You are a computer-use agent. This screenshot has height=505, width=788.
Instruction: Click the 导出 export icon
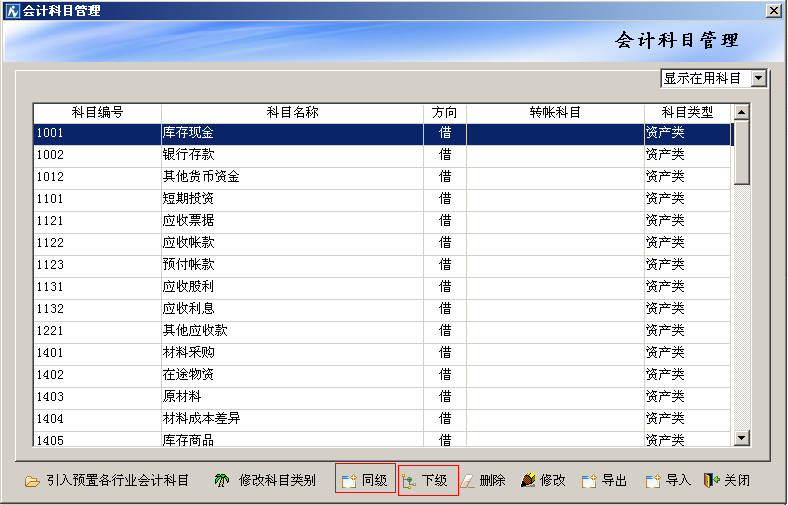[x=589, y=481]
